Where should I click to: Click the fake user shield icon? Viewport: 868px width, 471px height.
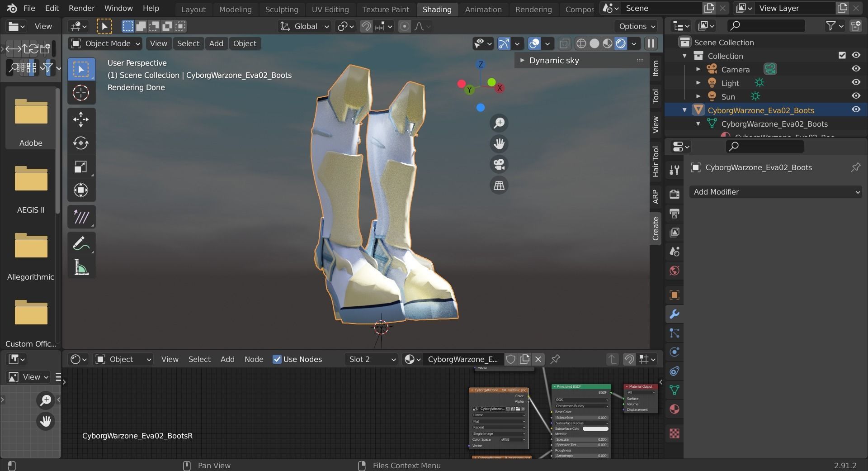click(x=510, y=359)
